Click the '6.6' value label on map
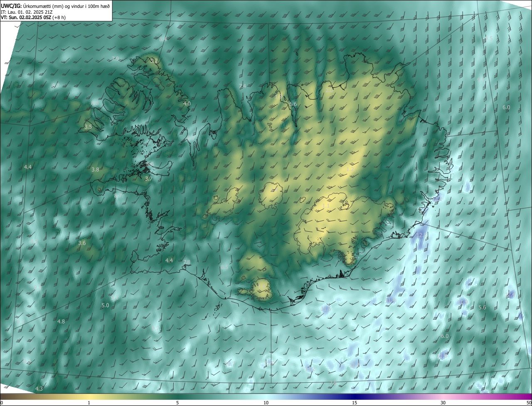532x406 pixels. (x=293, y=104)
